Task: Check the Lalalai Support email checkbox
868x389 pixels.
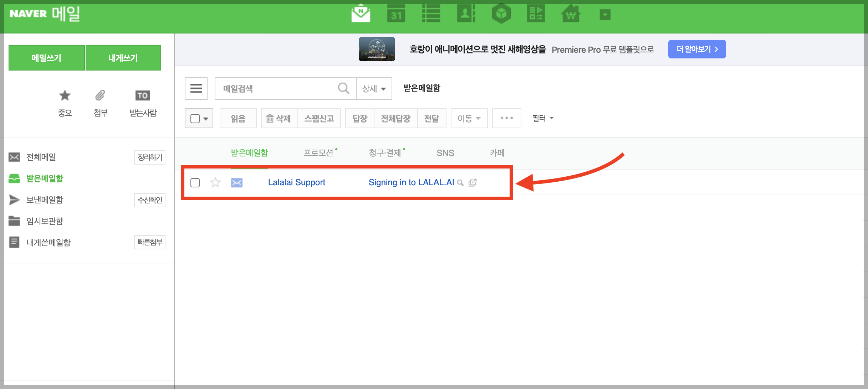Action: pyautogui.click(x=195, y=183)
